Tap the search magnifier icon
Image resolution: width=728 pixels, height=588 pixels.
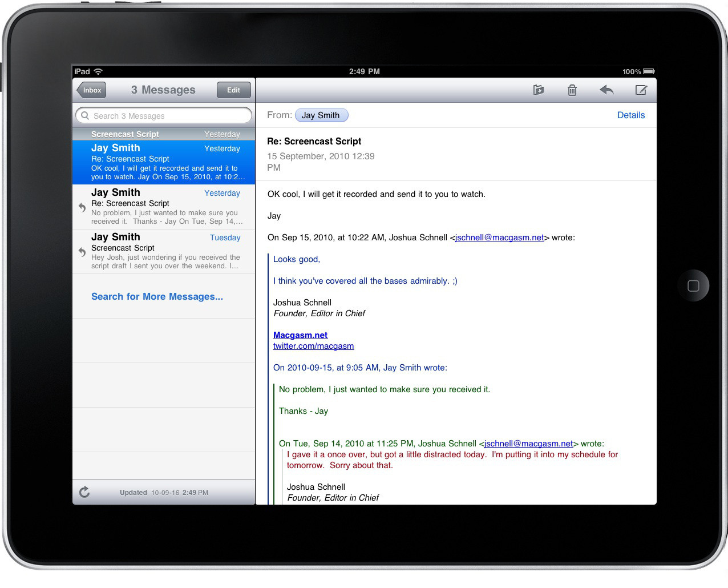[85, 116]
